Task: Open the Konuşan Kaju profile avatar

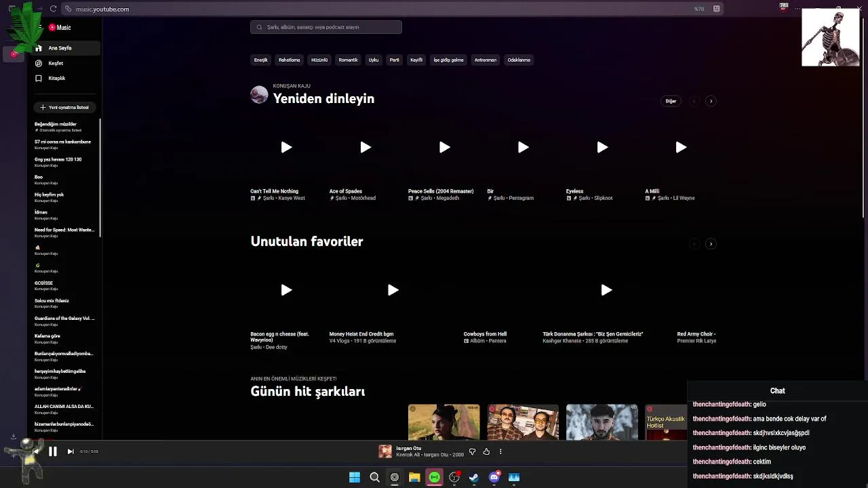Action: tap(259, 95)
